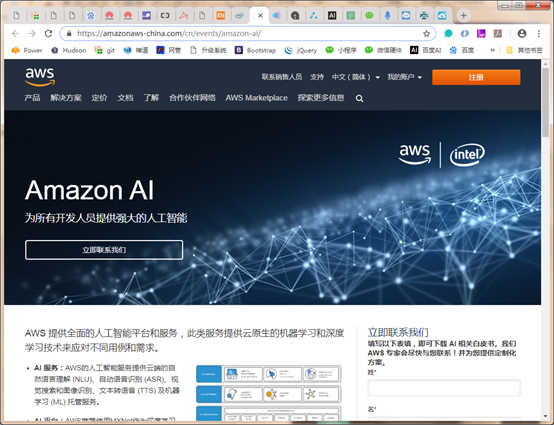Open the Hudson bookmark
This screenshot has width=554, height=425.
pyautogui.click(x=69, y=51)
